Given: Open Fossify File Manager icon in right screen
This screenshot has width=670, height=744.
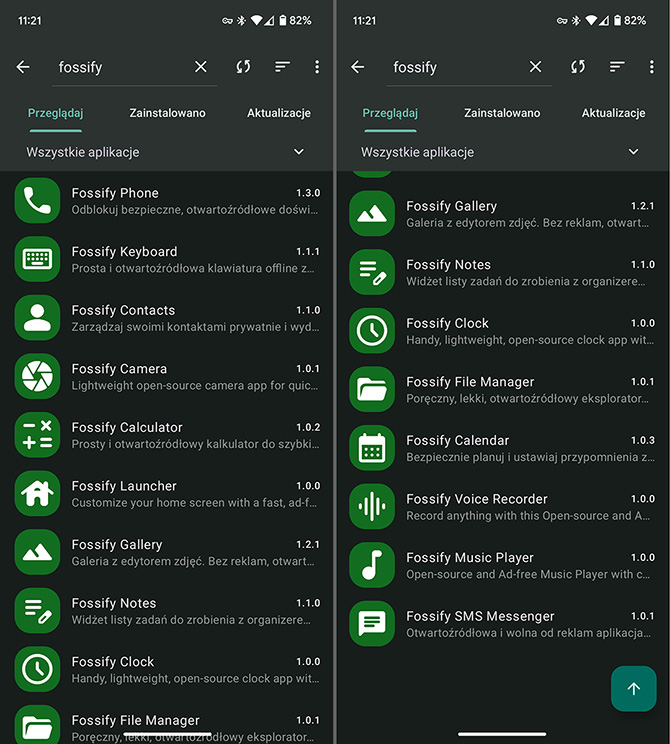Looking at the screenshot, I should pyautogui.click(x=372, y=389).
